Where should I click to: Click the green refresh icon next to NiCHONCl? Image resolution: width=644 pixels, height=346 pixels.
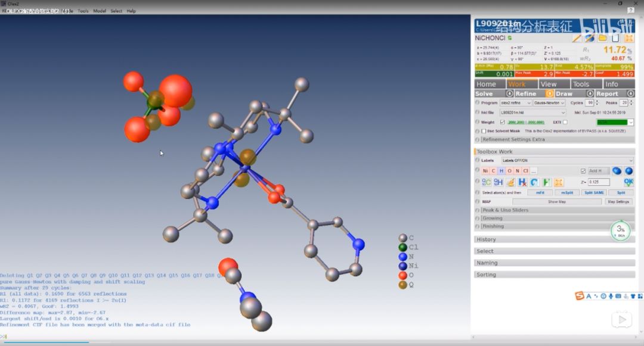pyautogui.click(x=510, y=38)
